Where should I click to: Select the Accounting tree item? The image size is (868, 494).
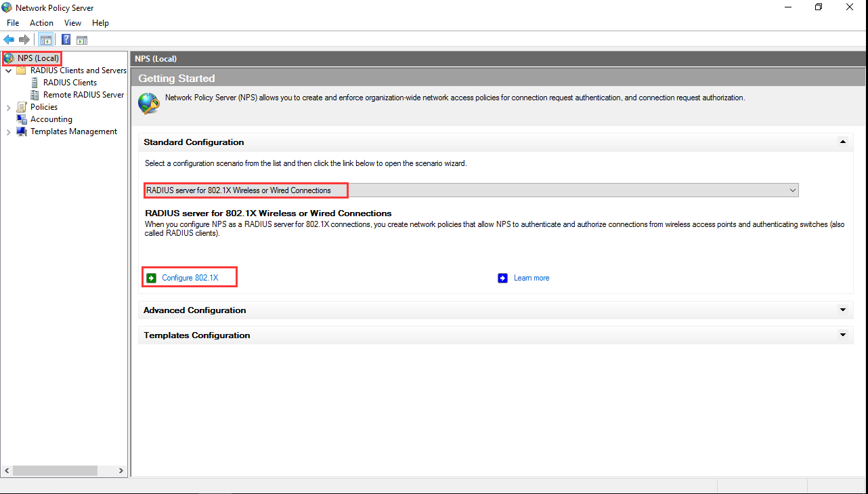tap(51, 119)
